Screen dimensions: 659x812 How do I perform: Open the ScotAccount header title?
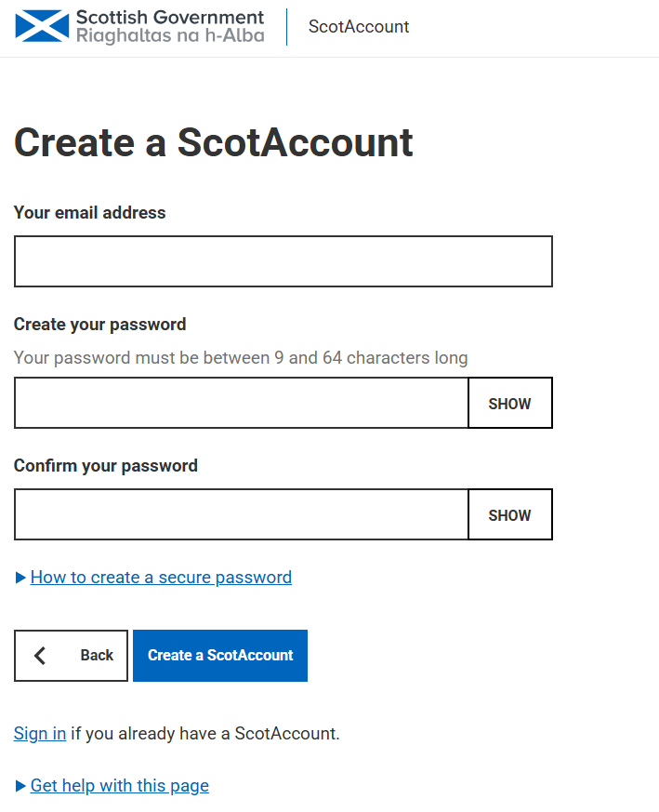tap(359, 26)
